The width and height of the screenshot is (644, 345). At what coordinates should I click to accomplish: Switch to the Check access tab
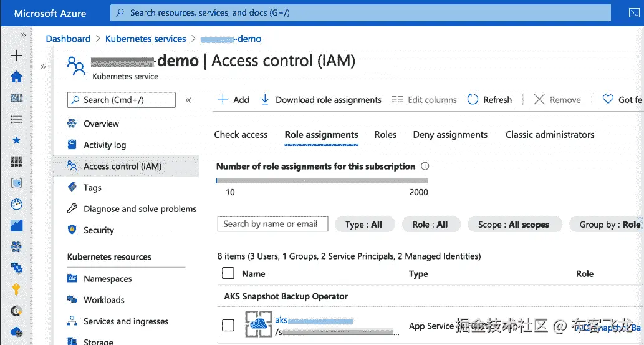(241, 135)
